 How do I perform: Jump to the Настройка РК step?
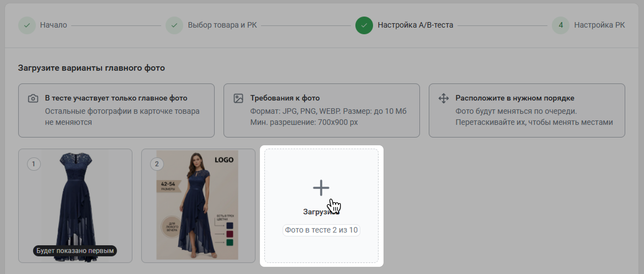coord(599,25)
